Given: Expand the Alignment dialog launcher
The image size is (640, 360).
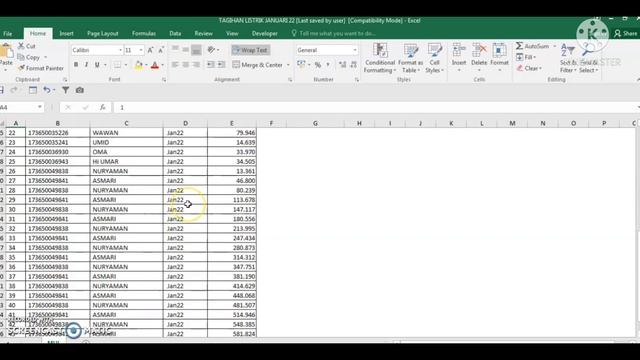Looking at the screenshot, I should [290, 80].
